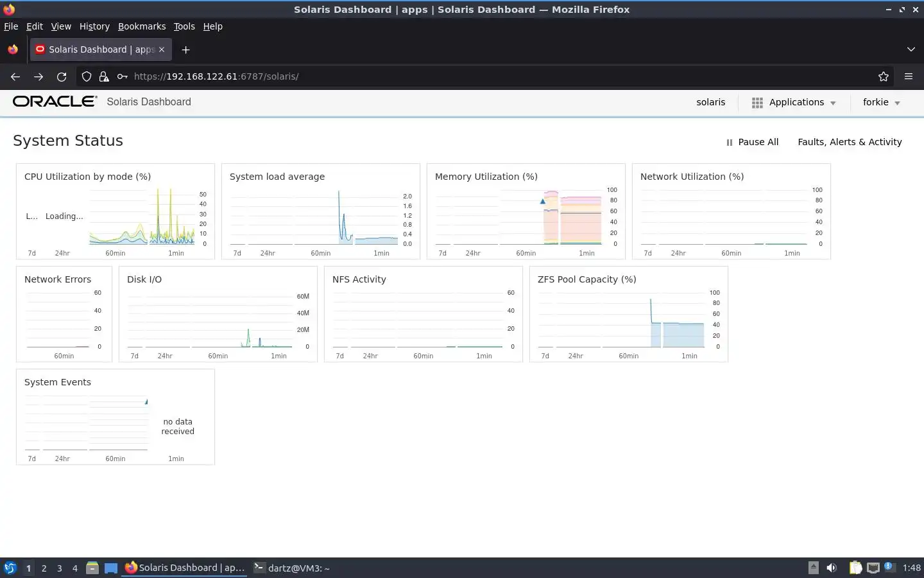This screenshot has height=578, width=924.
Task: Show site security info via padlock icon
Action: tap(104, 76)
